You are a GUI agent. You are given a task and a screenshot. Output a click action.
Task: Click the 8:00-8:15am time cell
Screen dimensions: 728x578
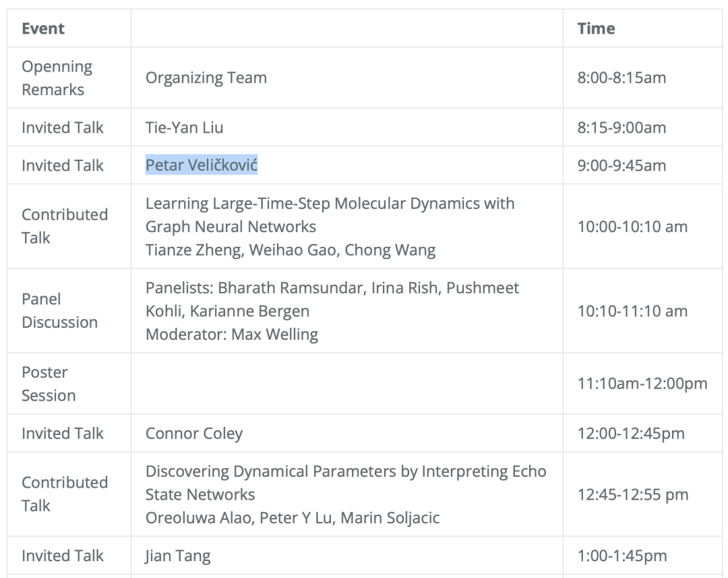tap(621, 78)
